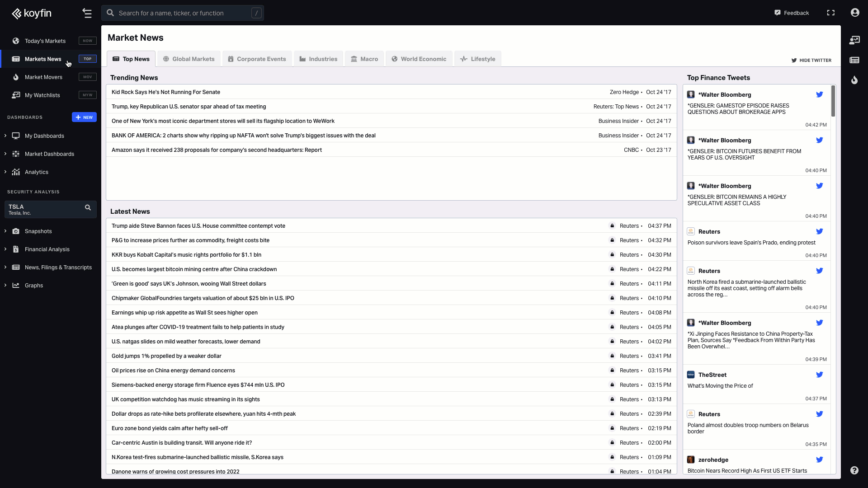The width and height of the screenshot is (868, 488).
Task: Click TheStreet avatar icon
Action: pos(691,375)
